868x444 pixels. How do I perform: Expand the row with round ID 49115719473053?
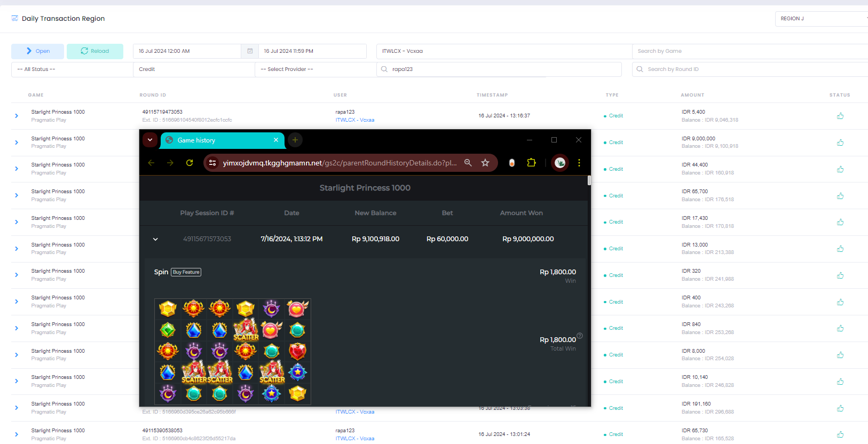point(17,116)
